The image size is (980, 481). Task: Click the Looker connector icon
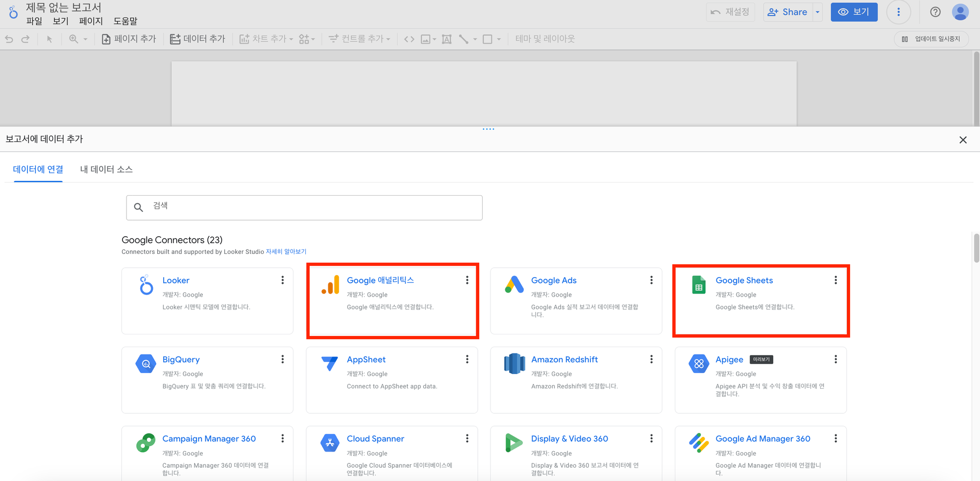point(146,285)
